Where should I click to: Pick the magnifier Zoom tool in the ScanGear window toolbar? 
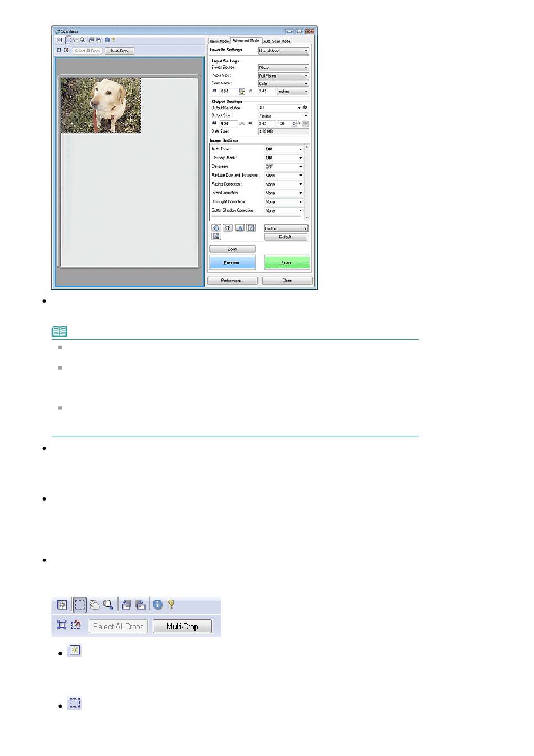pos(83,40)
